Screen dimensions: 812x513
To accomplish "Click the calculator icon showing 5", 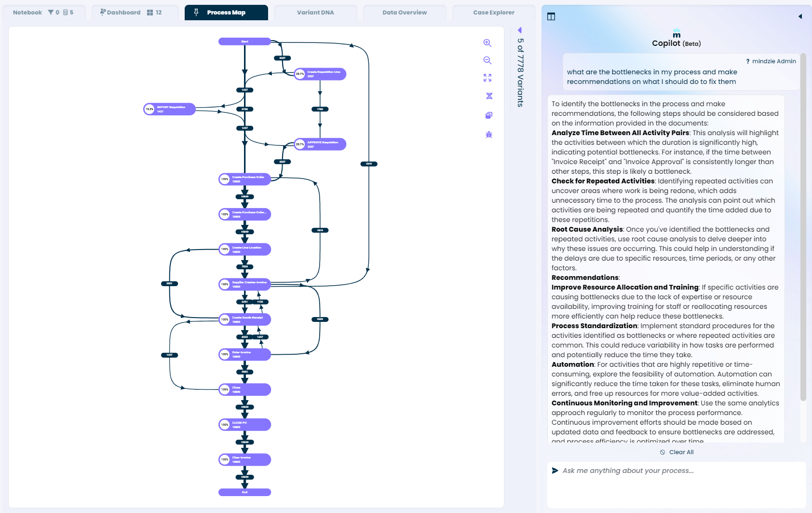I will [x=65, y=12].
